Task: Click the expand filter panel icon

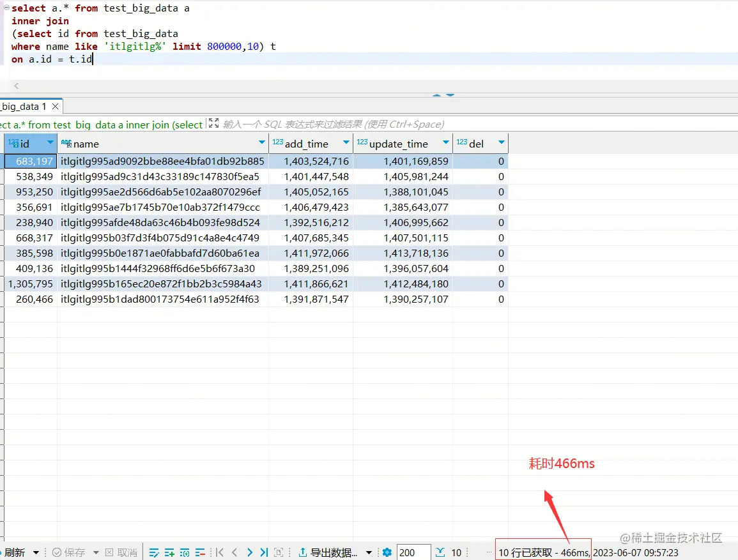Action: tap(213, 123)
